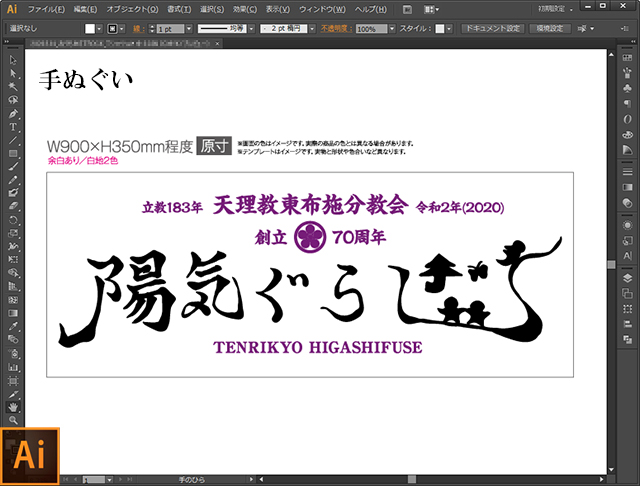640x486 pixels.
Task: Select the Hand tool
Action: [x=13, y=407]
